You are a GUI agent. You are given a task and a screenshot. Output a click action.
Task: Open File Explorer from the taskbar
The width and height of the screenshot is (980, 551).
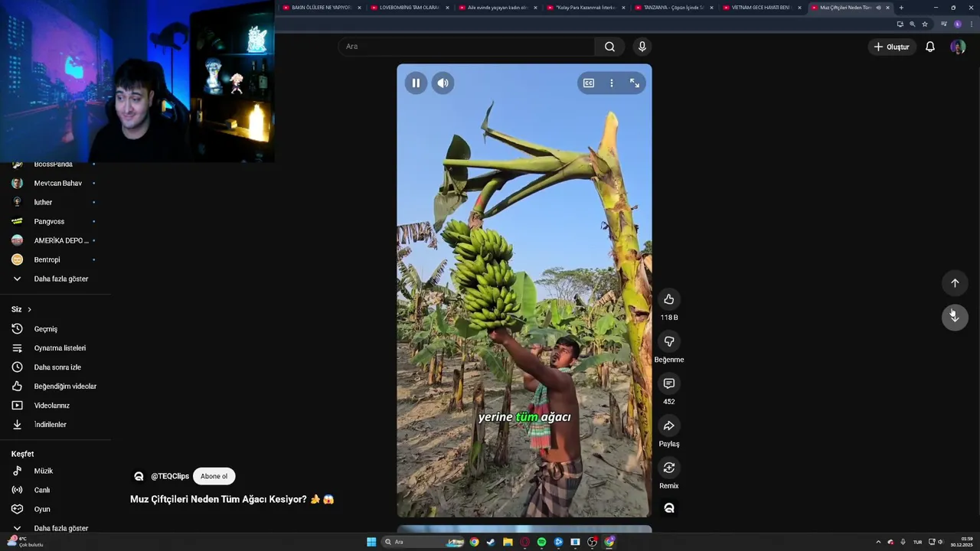point(508,542)
